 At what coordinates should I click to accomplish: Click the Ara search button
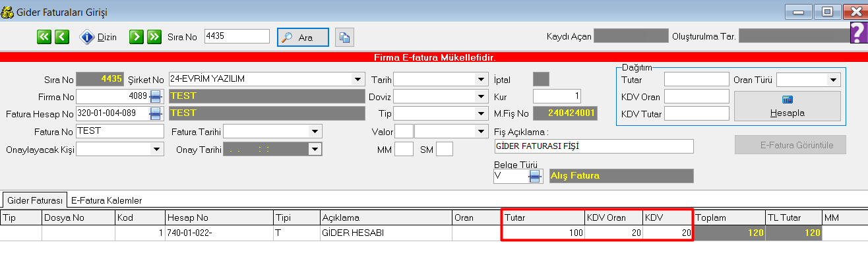coord(303,38)
